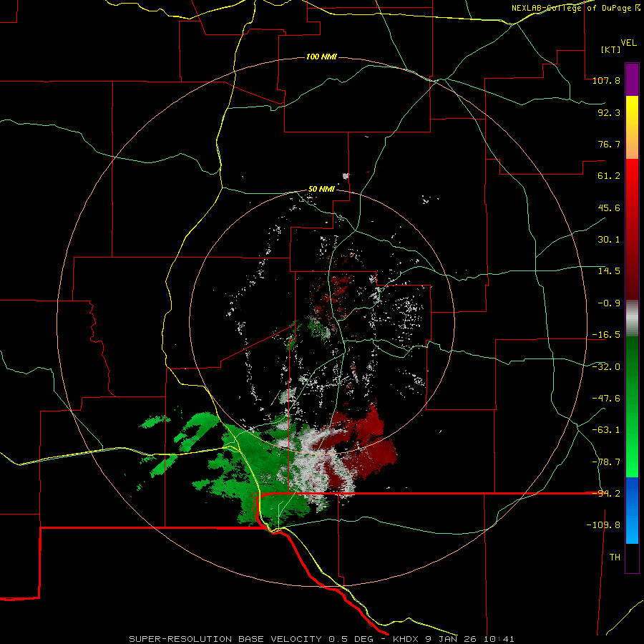This screenshot has height=644, width=644.
Task: Click the 100 NMI range ring label
Action: 321,57
